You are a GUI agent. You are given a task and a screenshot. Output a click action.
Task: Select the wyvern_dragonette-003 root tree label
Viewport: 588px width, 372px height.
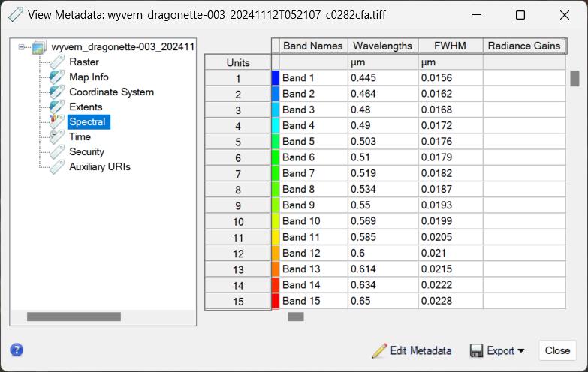tap(122, 46)
